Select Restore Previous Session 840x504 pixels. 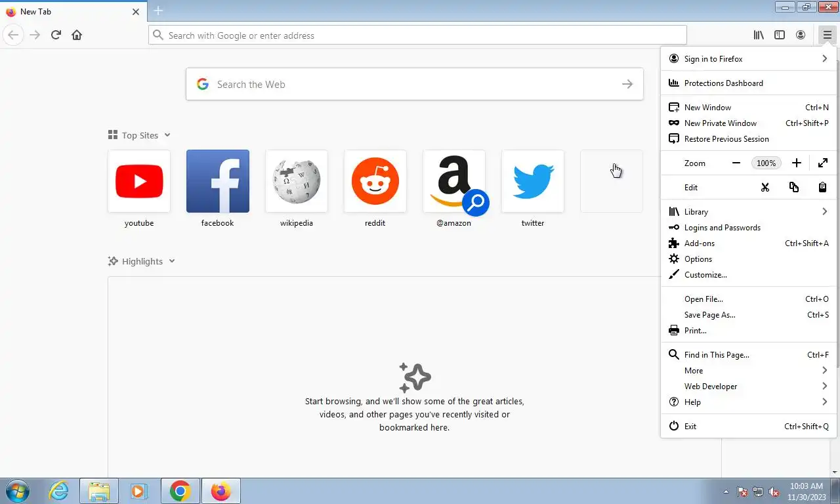click(x=749, y=138)
